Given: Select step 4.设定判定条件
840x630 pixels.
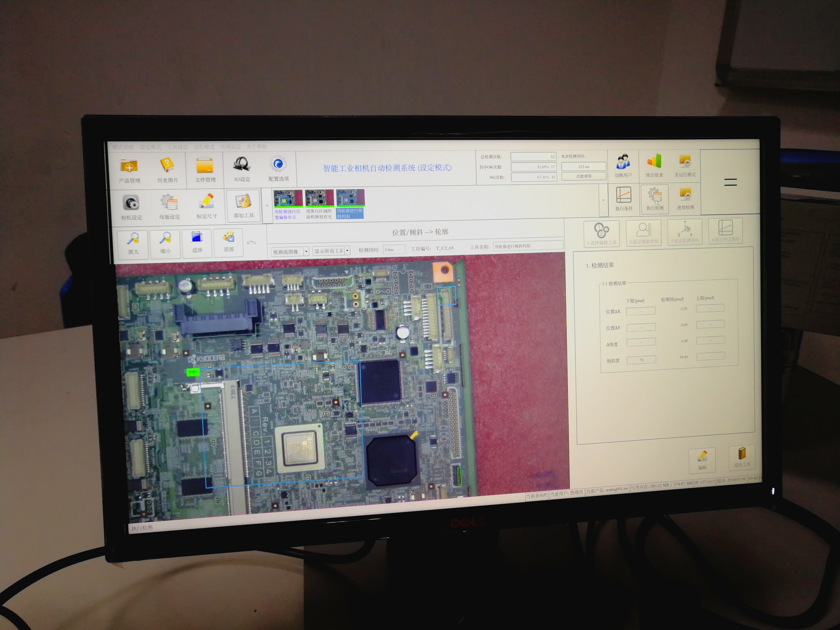Looking at the screenshot, I should point(725,231).
